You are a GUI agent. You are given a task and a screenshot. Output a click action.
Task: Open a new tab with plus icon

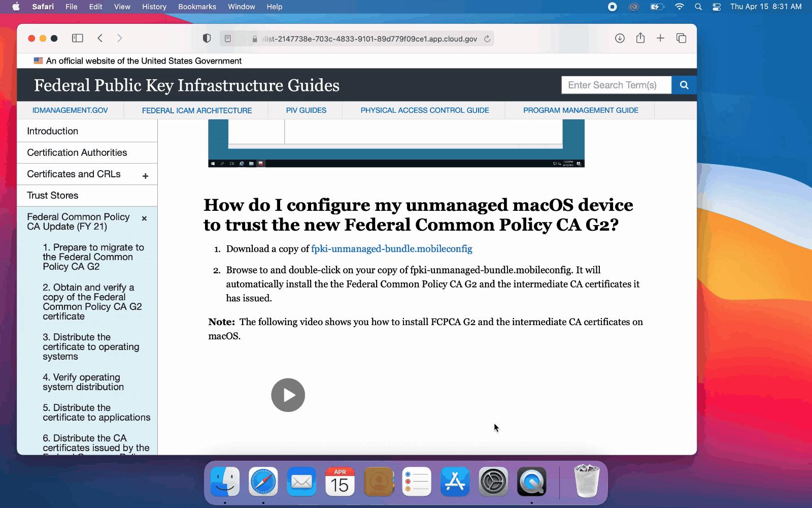[660, 38]
